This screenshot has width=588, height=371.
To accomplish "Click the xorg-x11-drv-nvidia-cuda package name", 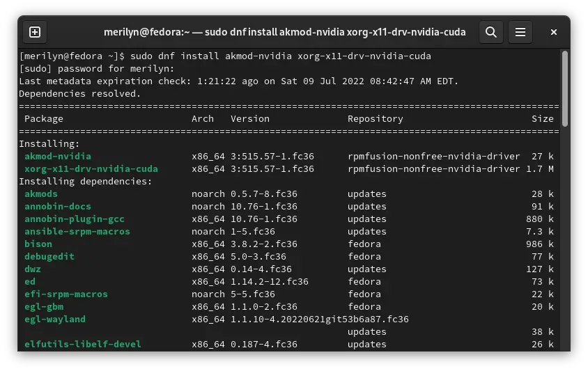I will point(91,169).
